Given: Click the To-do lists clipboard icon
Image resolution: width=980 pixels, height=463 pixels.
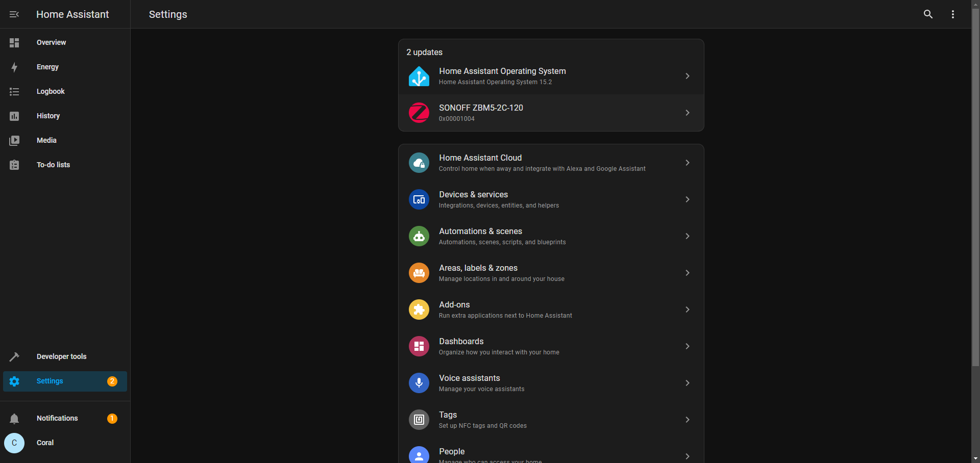Looking at the screenshot, I should click(14, 165).
